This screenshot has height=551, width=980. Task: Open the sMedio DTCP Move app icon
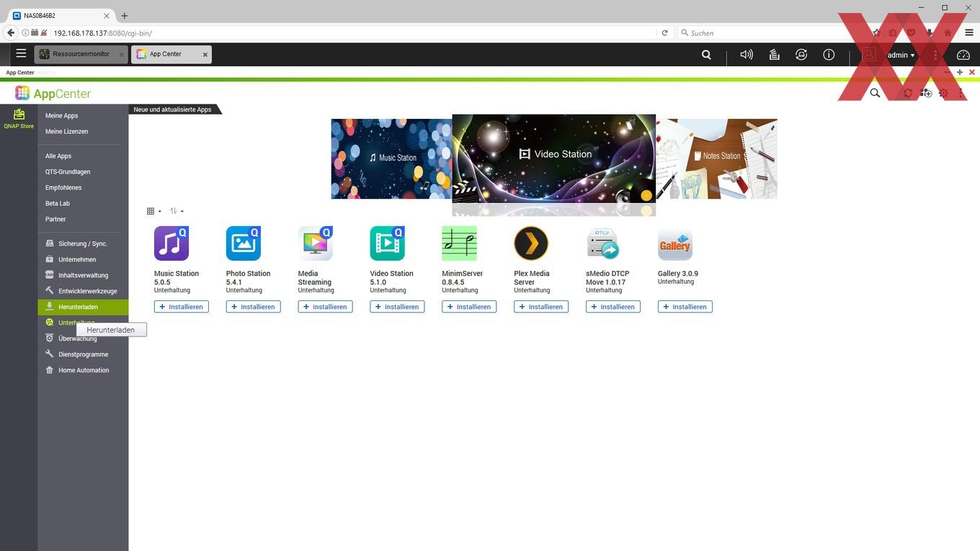click(x=604, y=243)
